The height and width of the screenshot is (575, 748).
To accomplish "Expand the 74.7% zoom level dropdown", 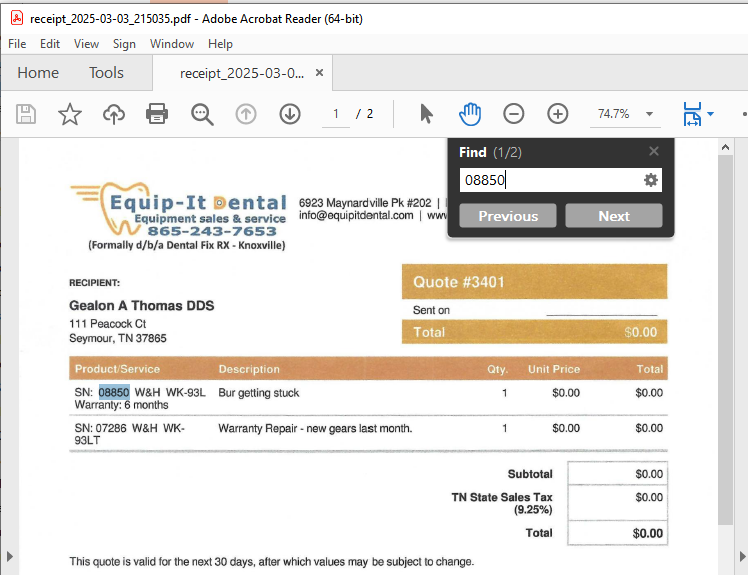I will coord(649,114).
